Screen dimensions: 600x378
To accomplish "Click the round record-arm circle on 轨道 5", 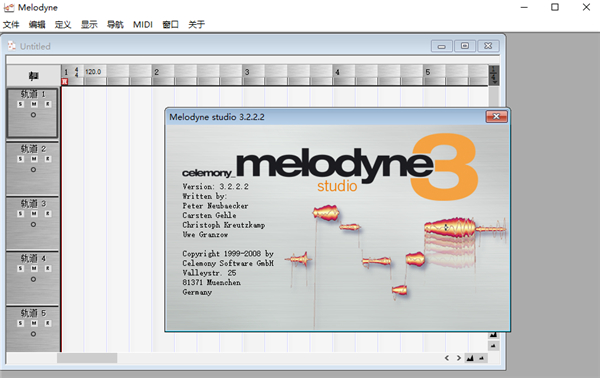I will [x=33, y=334].
